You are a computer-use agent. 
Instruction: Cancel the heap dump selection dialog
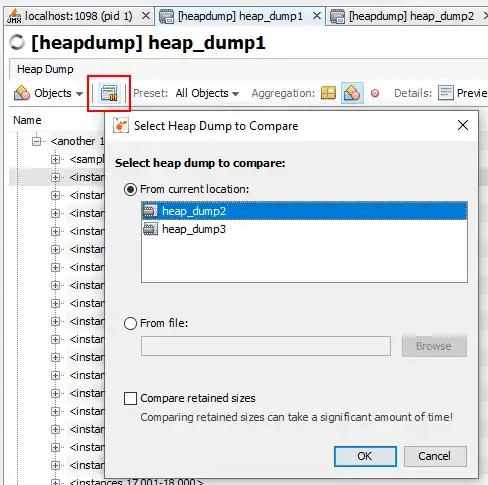coord(435,456)
